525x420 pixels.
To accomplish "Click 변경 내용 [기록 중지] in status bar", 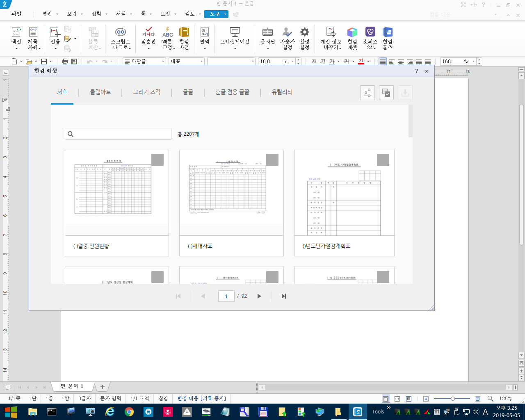I will 202,399.
